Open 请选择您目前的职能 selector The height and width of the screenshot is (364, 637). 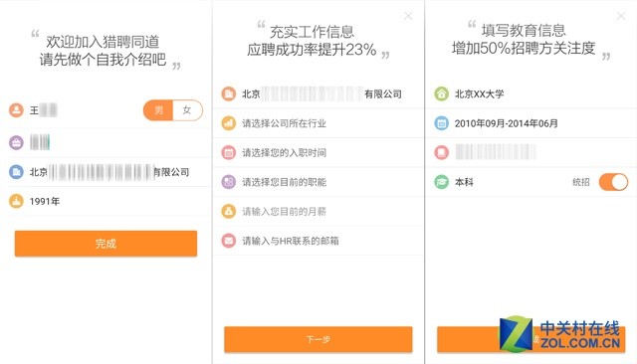coord(318,182)
